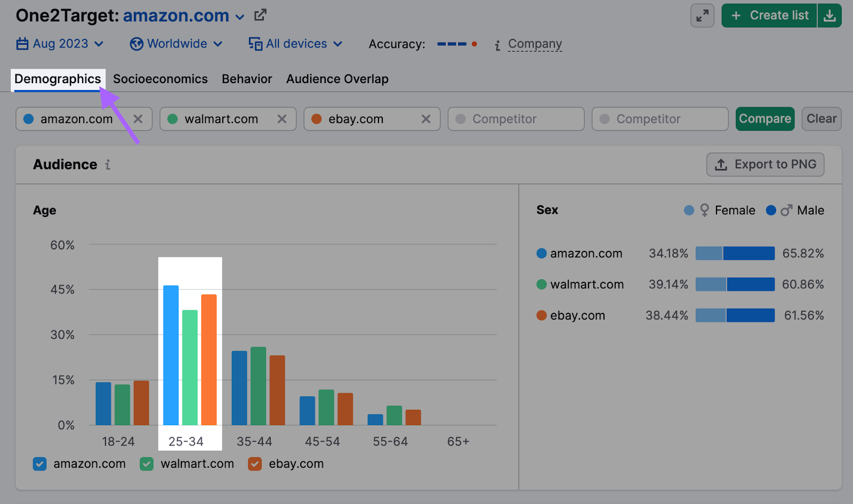The height and width of the screenshot is (504, 853).
Task: Click amazon.com gender ratio bar
Action: [x=735, y=254]
